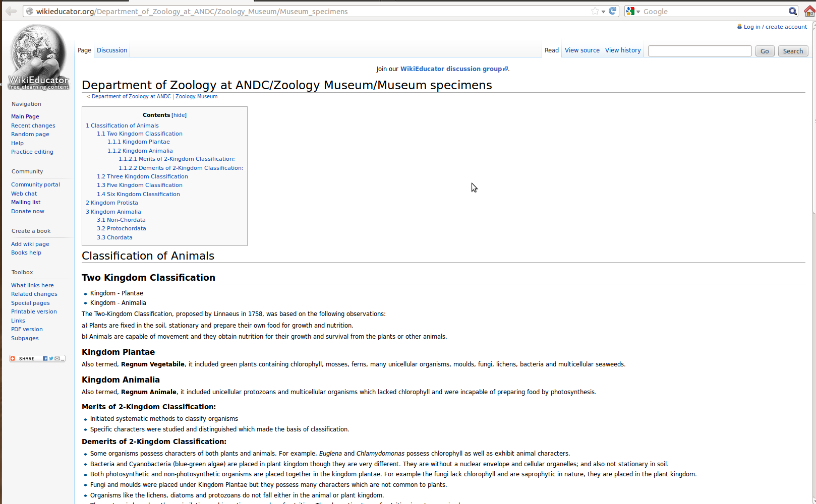Click Add wiki page link
Viewport: 816px width, 504px height.
click(x=30, y=244)
